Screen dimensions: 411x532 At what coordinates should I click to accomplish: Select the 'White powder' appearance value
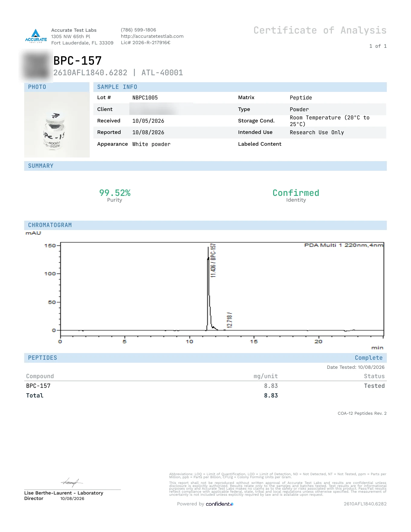(x=151, y=144)
